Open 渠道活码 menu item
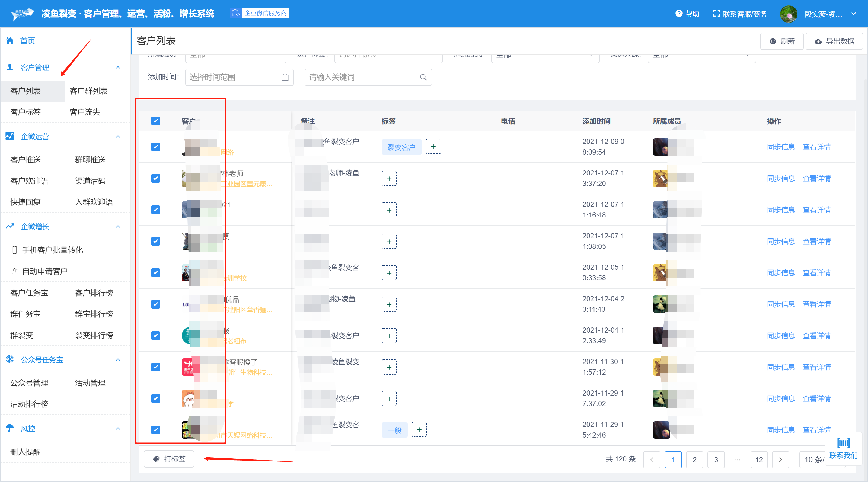Screen dimensions: 868x482 pos(90,181)
